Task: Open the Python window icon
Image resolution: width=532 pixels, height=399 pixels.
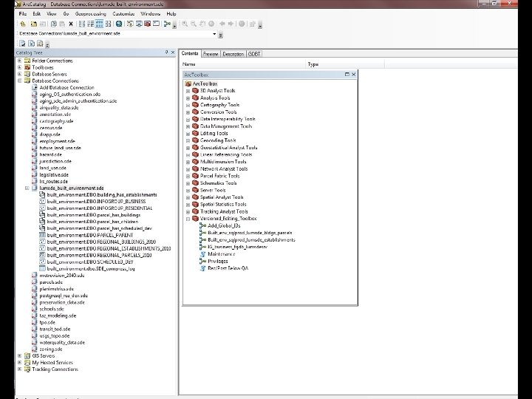Action: pos(156,24)
